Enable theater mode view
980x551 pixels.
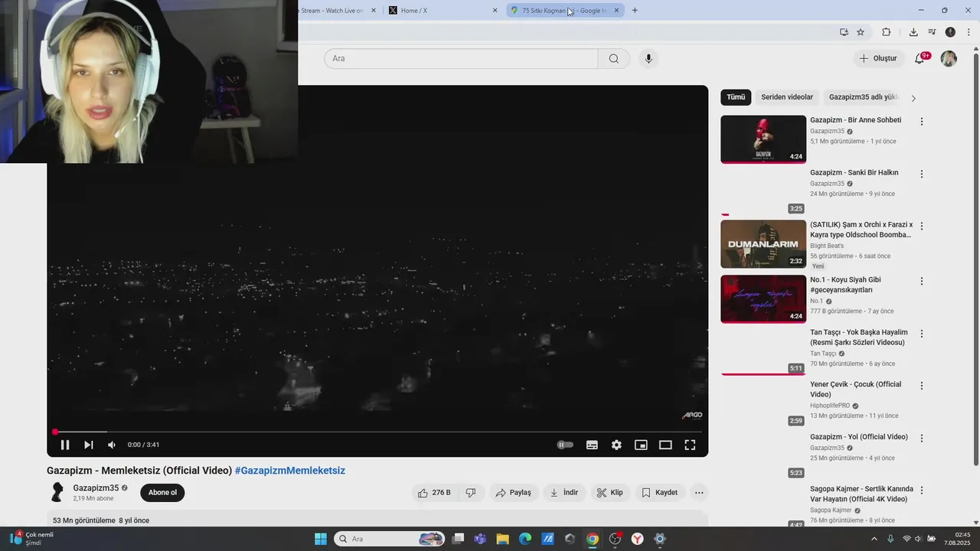[x=665, y=445]
